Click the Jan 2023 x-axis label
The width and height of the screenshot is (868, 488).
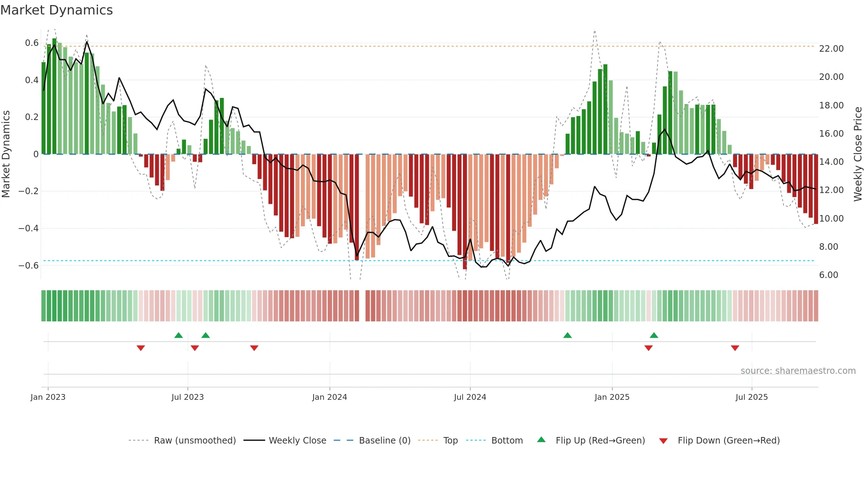[48, 397]
